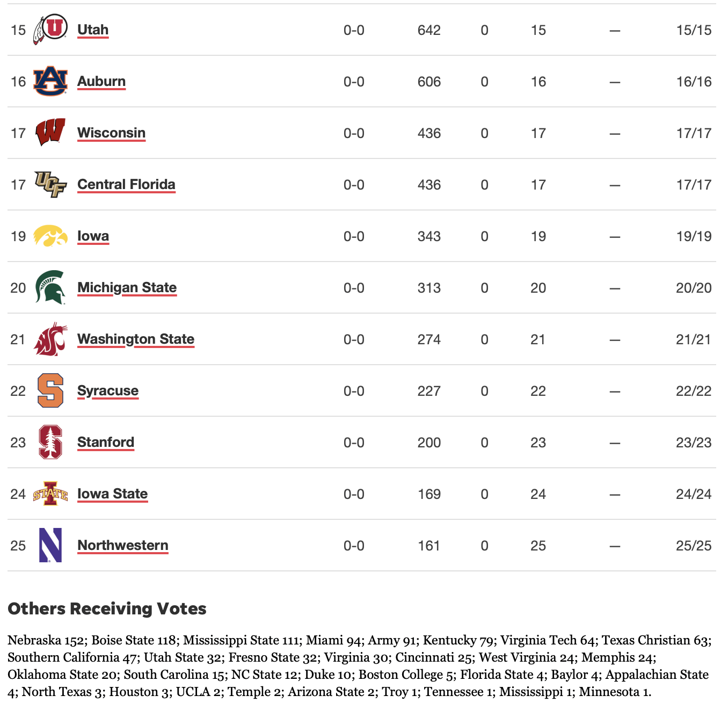Select the Wisconsin team name link
The height and width of the screenshot is (710, 728).
coord(111,132)
